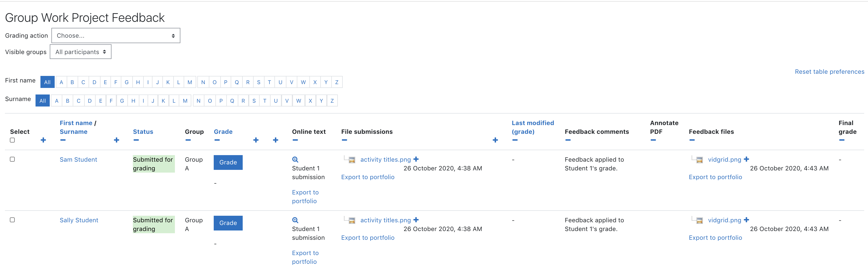Sort by Status column header

(143, 132)
